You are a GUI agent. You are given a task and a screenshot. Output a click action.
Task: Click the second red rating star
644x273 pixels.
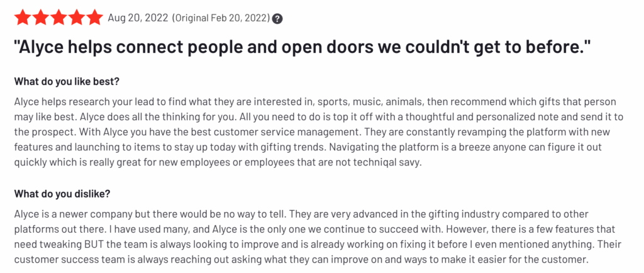click(x=41, y=18)
